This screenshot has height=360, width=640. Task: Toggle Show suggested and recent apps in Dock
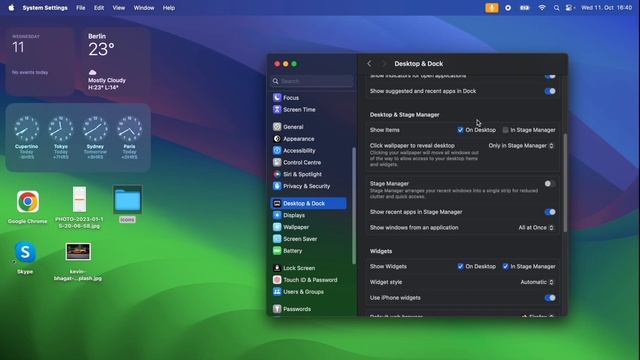pos(550,91)
